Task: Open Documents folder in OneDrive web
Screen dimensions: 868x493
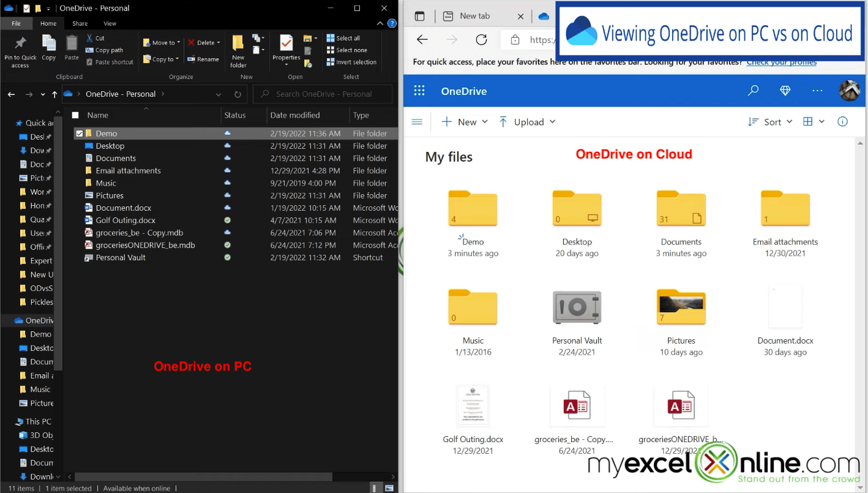Action: [x=681, y=209]
